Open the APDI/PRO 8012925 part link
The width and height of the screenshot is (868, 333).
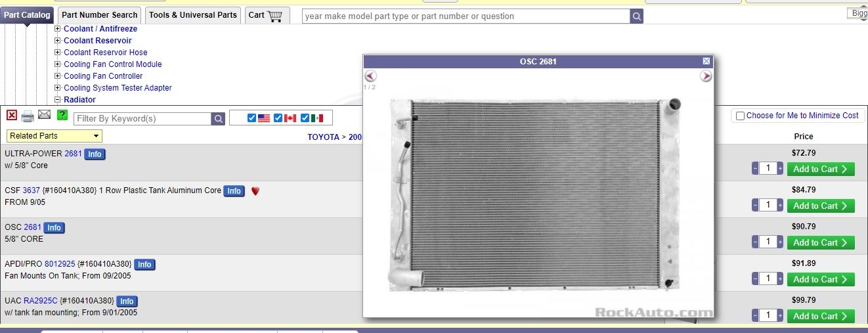[60, 264]
